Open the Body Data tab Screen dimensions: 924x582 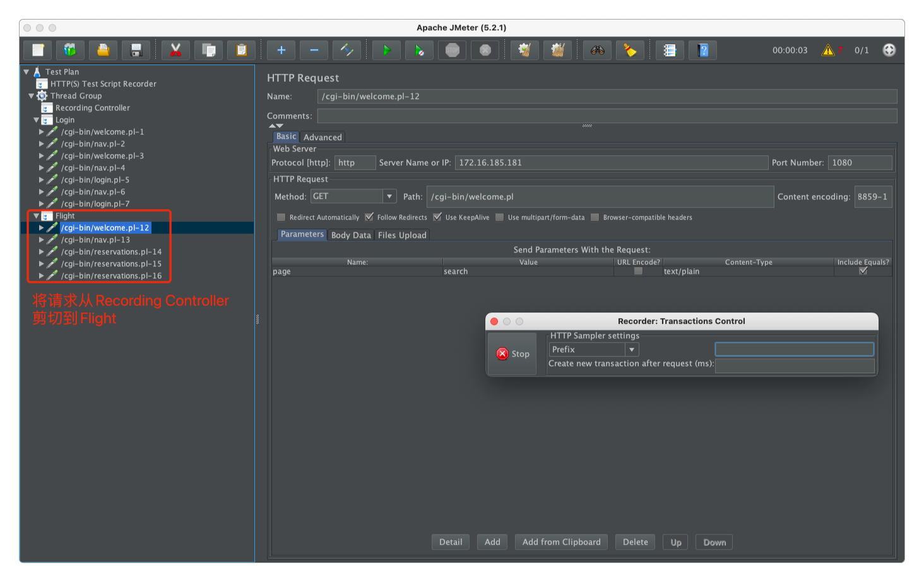click(351, 235)
